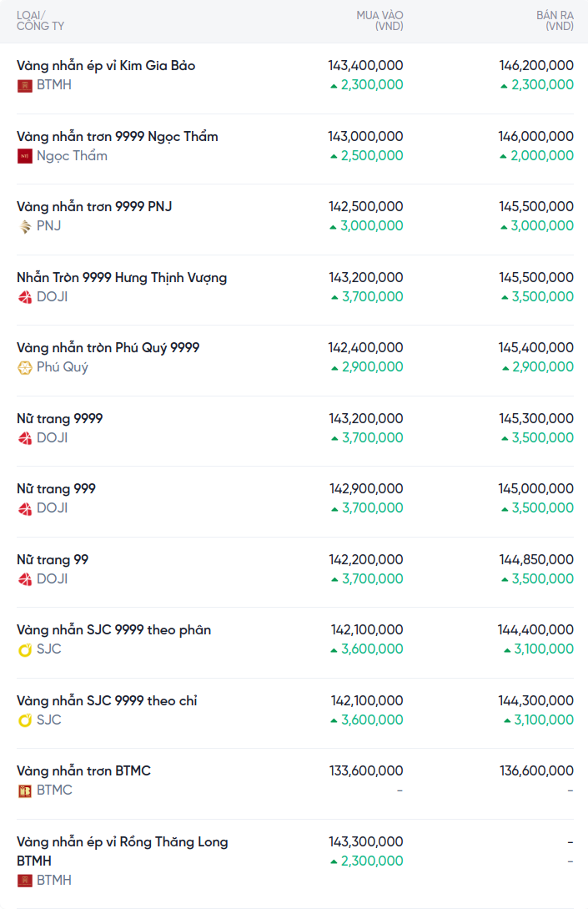Image resolution: width=588 pixels, height=909 pixels.
Task: Select Vàng nhẫn trơn 9999 PNJ row title
Action: click(x=94, y=206)
